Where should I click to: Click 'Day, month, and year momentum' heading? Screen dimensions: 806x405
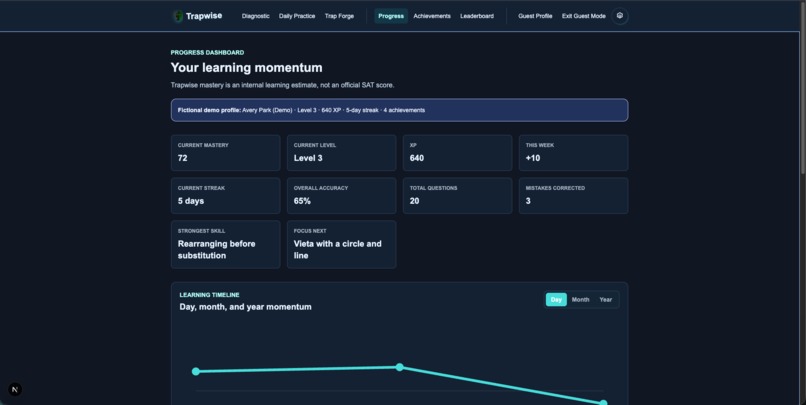[x=245, y=307]
